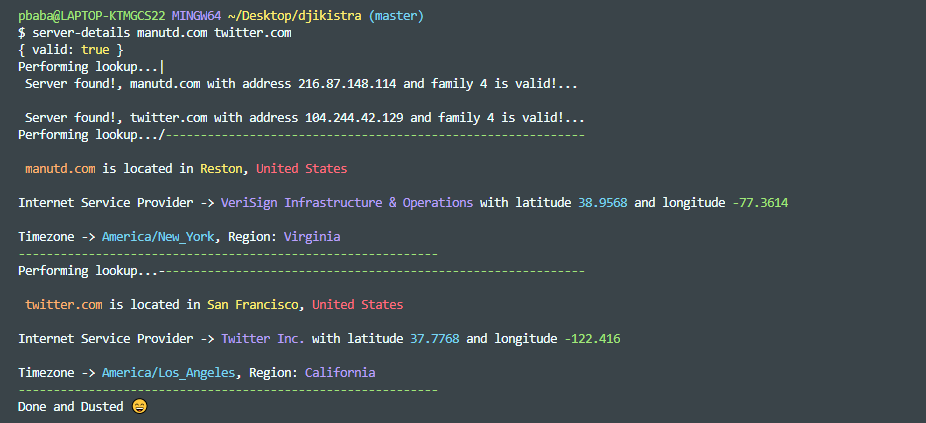The height and width of the screenshot is (423, 926).
Task: Click orange twitter.com in located line
Action: click(x=64, y=305)
